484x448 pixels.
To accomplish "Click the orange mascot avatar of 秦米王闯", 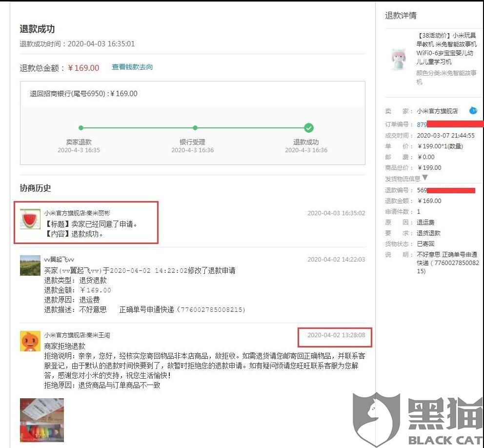I will pyautogui.click(x=30, y=341).
